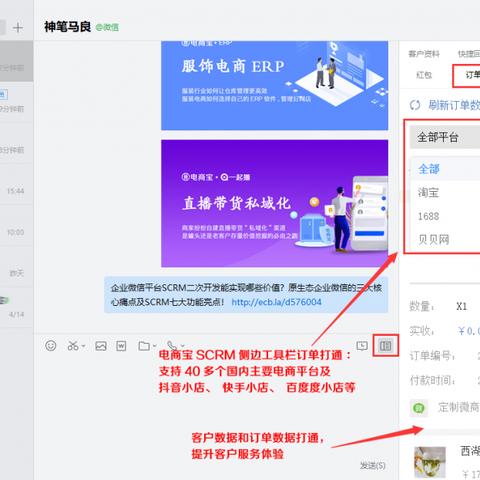Open the 红包 tab
This screenshot has height=480, width=480.
(x=424, y=75)
